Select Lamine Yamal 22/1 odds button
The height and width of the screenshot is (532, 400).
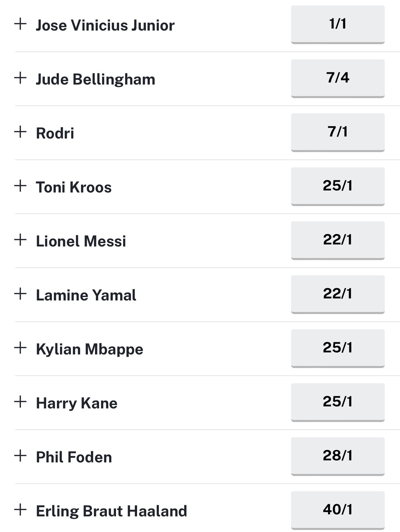pos(338,294)
